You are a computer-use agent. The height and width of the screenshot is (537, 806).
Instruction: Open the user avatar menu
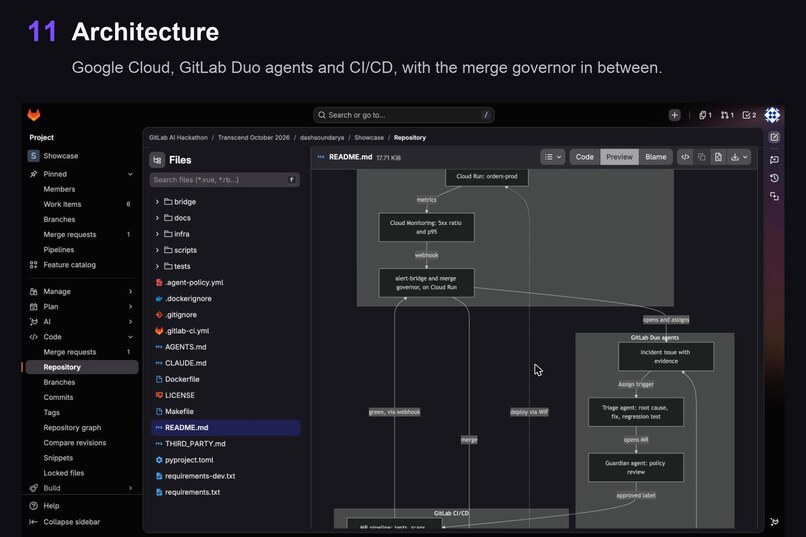click(x=772, y=115)
